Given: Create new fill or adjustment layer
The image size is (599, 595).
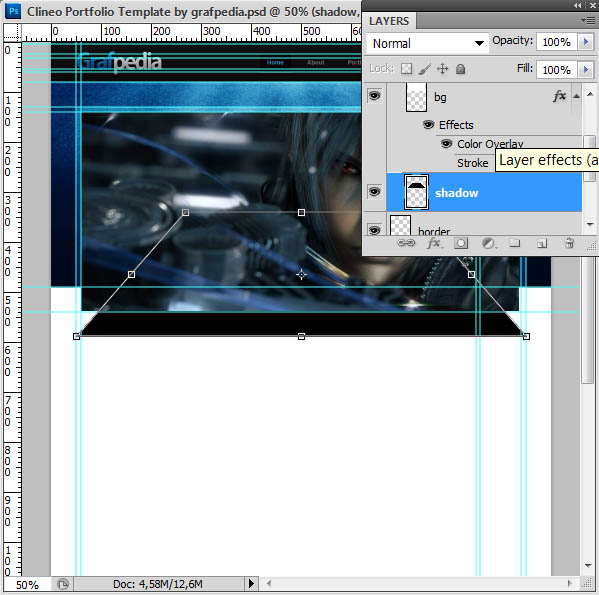Looking at the screenshot, I should point(488,243).
